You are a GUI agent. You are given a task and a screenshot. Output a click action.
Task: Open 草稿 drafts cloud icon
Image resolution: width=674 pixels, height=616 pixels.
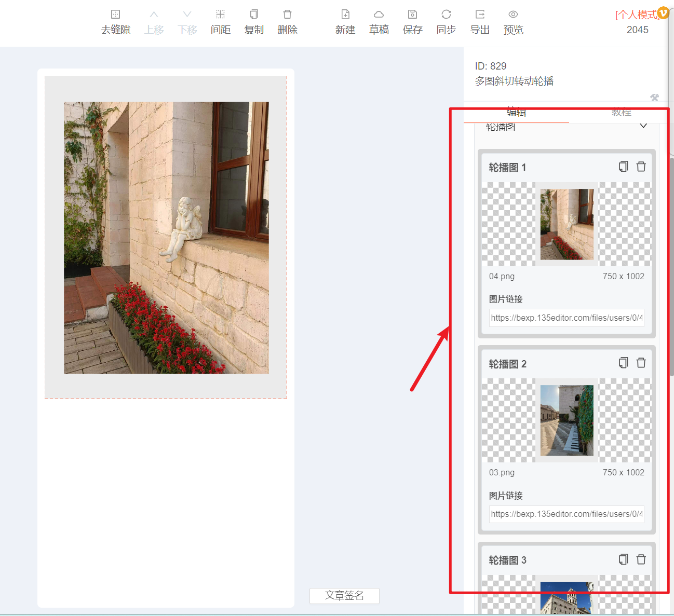coord(379,15)
